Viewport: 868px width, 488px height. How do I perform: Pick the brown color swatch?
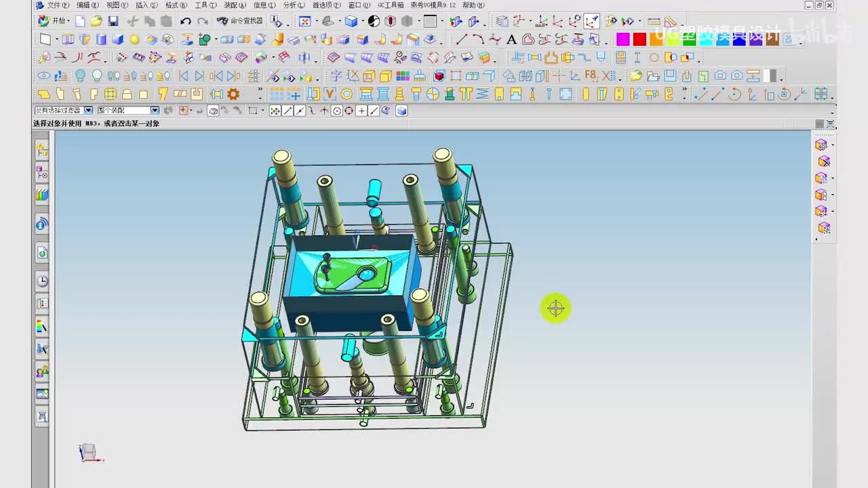click(772, 39)
